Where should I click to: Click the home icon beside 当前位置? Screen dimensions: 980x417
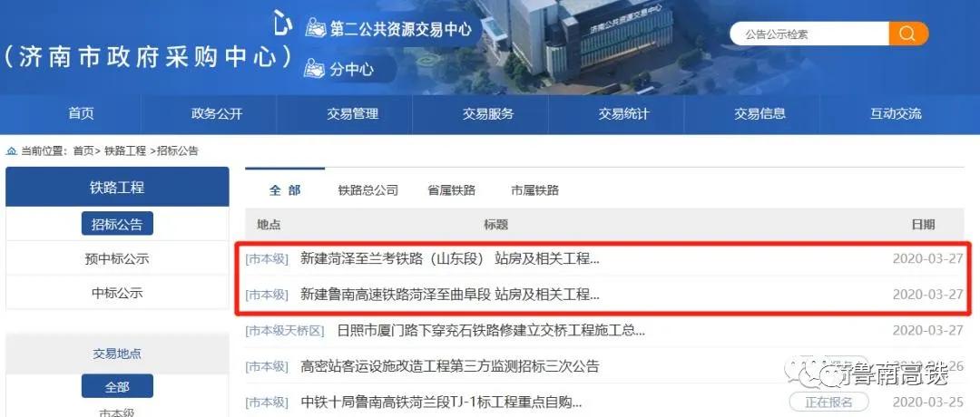11,151
